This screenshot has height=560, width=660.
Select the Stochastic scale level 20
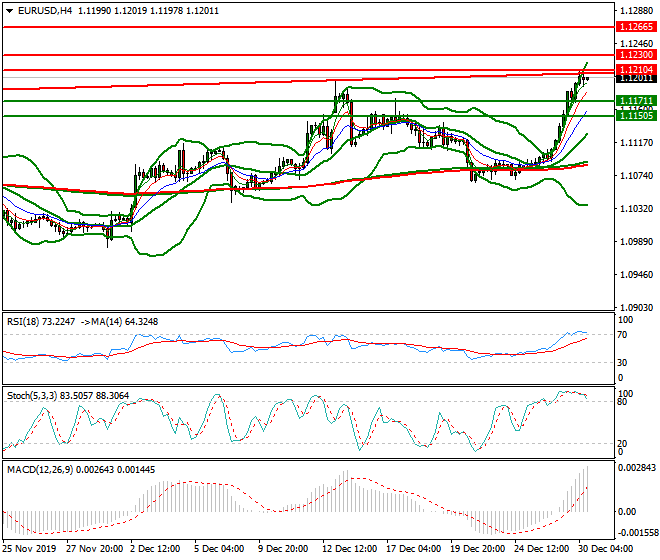click(623, 443)
